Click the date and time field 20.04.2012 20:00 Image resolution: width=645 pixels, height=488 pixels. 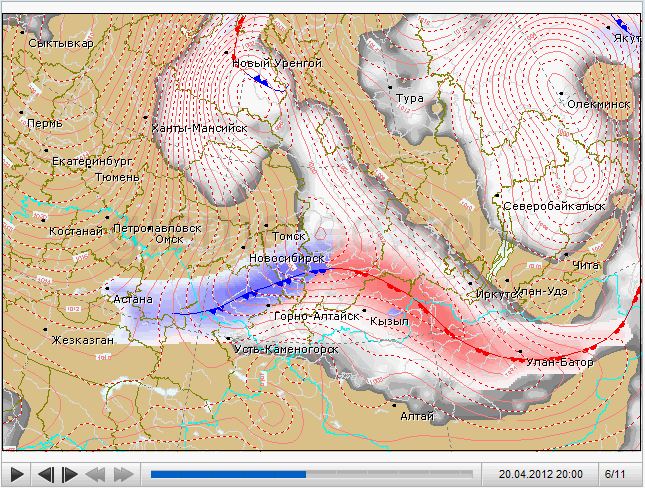click(x=541, y=473)
